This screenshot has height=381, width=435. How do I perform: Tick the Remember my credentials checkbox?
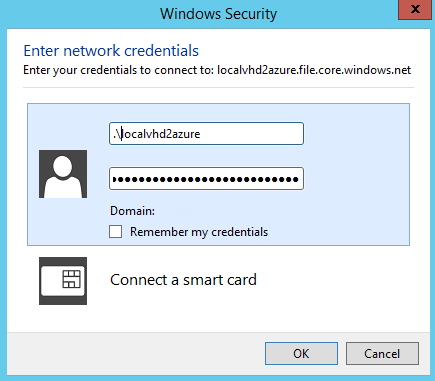coord(116,231)
